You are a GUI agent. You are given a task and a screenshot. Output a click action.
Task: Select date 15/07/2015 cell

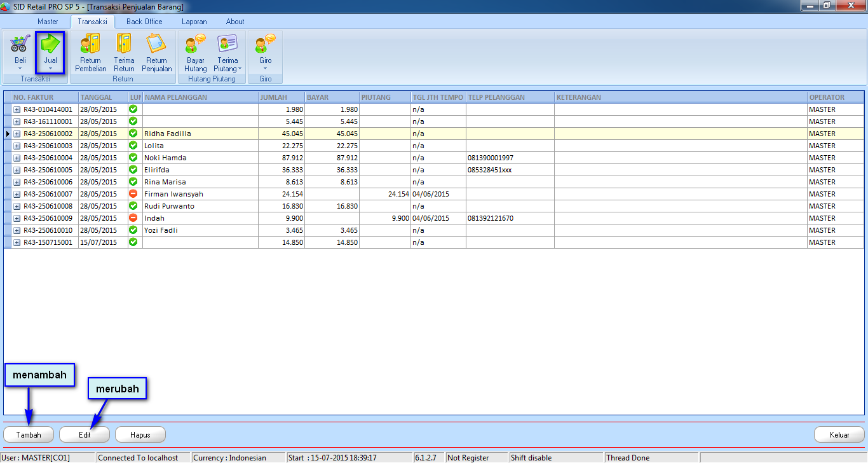click(x=103, y=242)
